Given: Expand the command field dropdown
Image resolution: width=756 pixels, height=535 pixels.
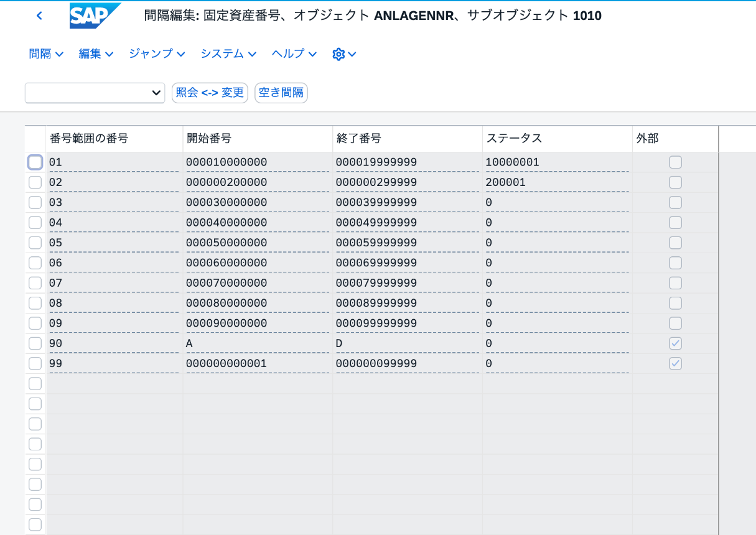Looking at the screenshot, I should click(156, 93).
